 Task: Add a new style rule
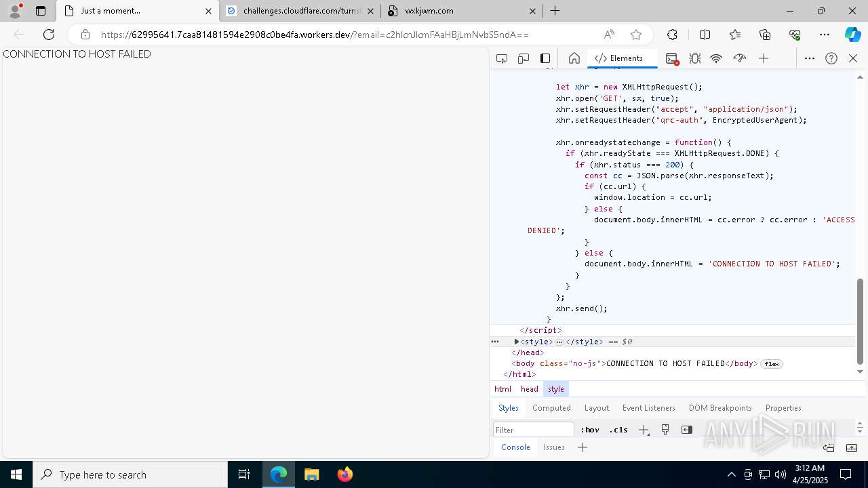[644, 430]
